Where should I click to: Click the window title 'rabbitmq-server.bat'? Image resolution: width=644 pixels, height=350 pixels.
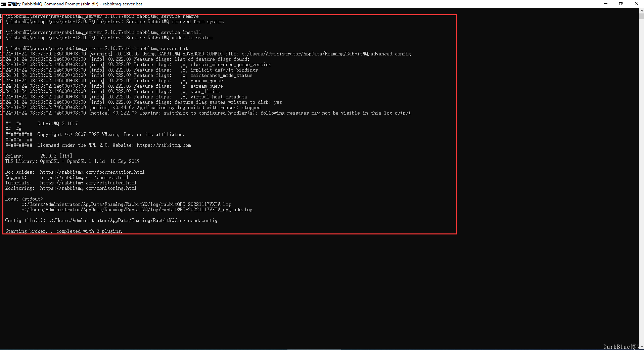[122, 4]
